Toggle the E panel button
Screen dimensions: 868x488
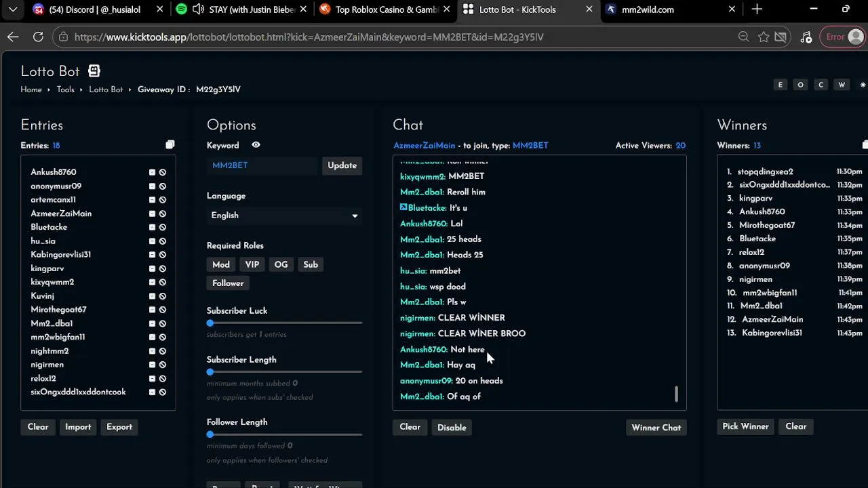[781, 85]
